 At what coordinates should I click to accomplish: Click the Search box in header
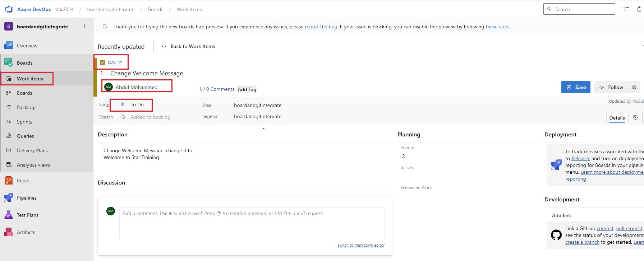[x=579, y=9]
